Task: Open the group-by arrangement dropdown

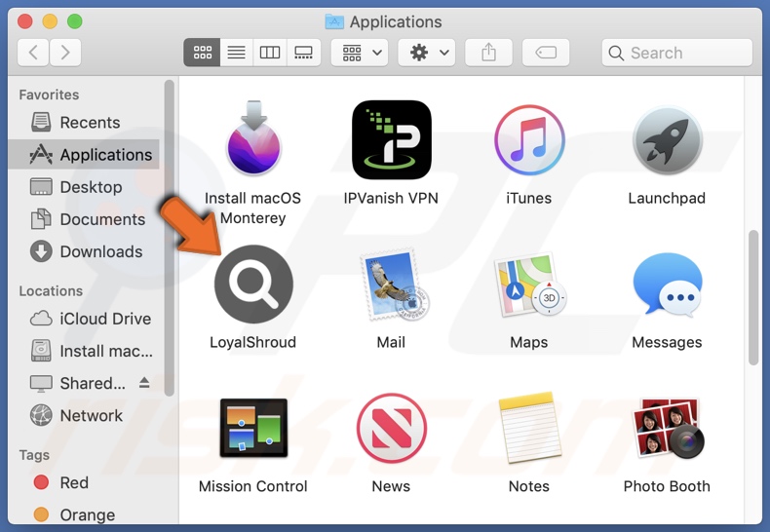Action: (360, 52)
